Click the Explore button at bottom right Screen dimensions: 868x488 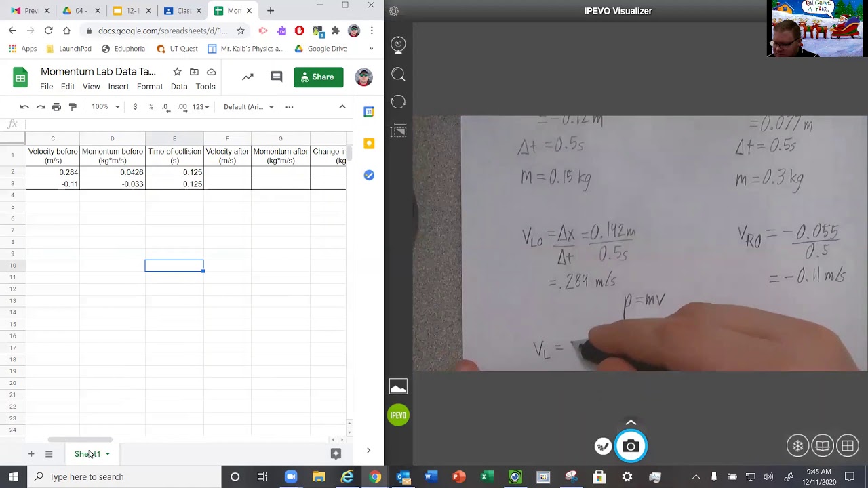click(336, 453)
